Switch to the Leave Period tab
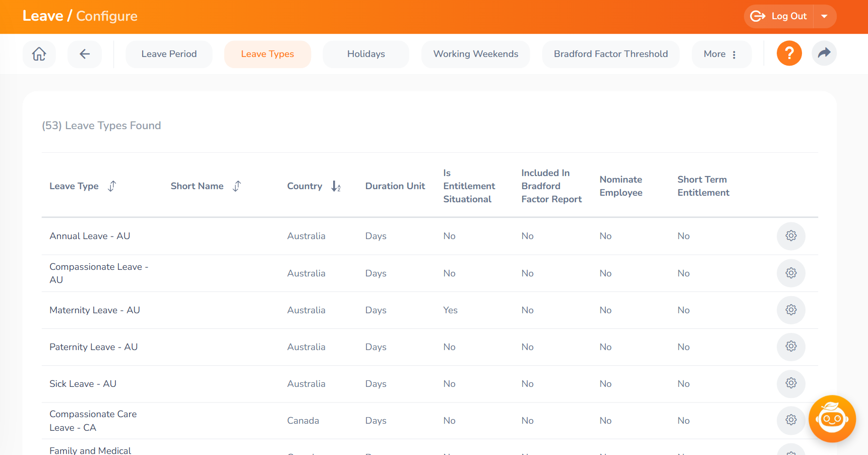Screen dimensions: 868x455 pyautogui.click(x=169, y=54)
